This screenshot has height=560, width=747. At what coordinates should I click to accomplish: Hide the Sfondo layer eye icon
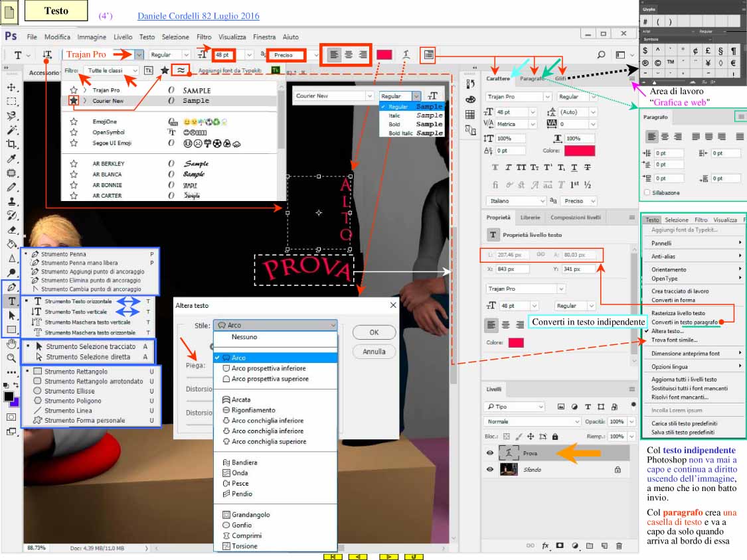point(490,470)
